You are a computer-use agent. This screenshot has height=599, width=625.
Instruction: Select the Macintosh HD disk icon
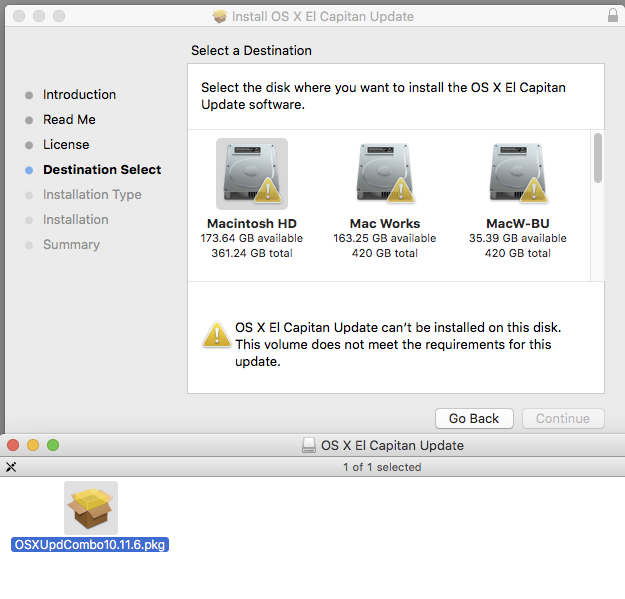click(x=252, y=174)
